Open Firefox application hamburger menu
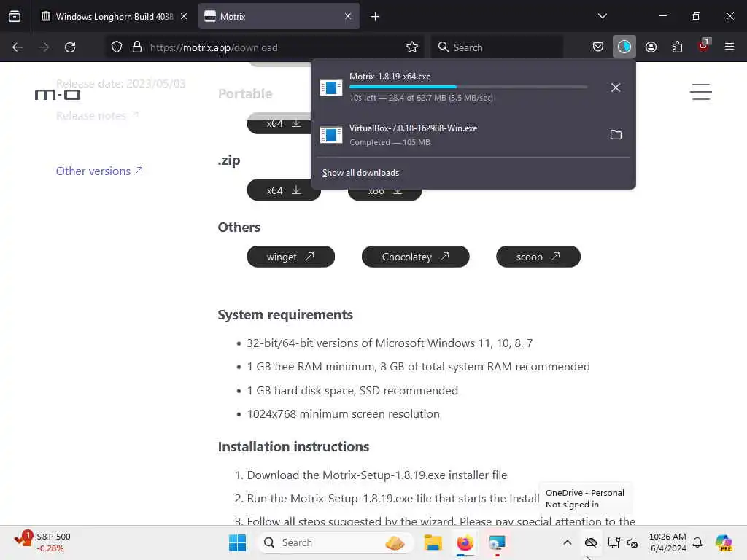Viewport: 747px width, 560px height. coord(729,47)
